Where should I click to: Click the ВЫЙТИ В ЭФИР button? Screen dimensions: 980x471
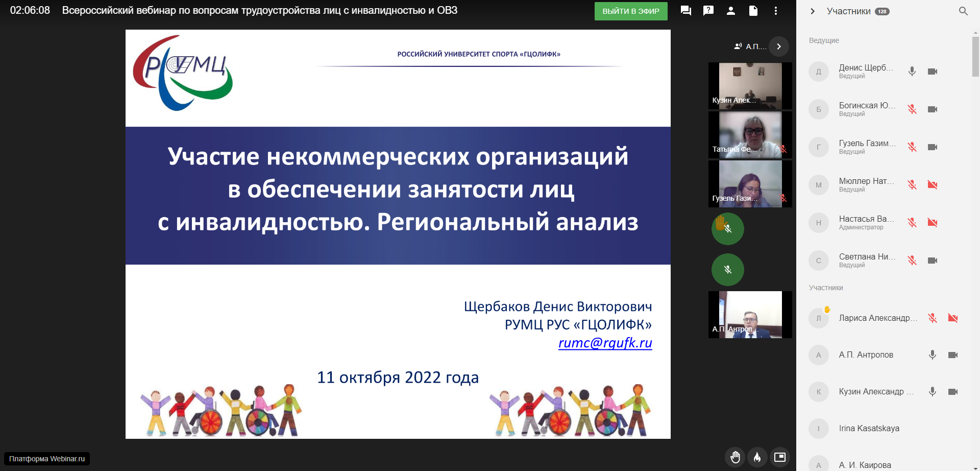click(630, 11)
